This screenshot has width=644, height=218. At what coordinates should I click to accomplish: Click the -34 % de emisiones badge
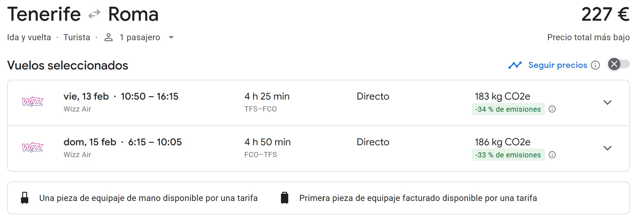[x=508, y=109]
